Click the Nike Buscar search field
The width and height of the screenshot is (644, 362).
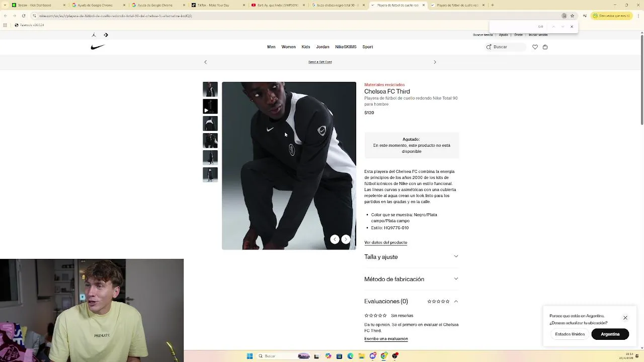tap(506, 47)
